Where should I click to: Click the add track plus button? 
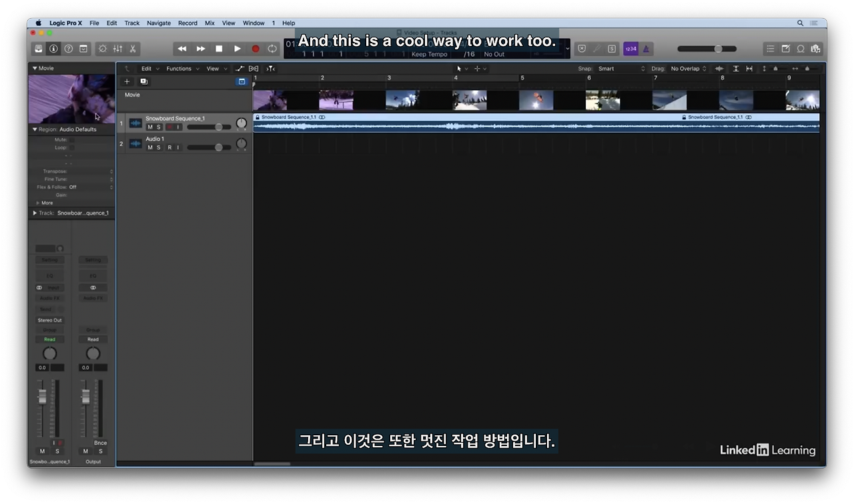click(x=127, y=81)
